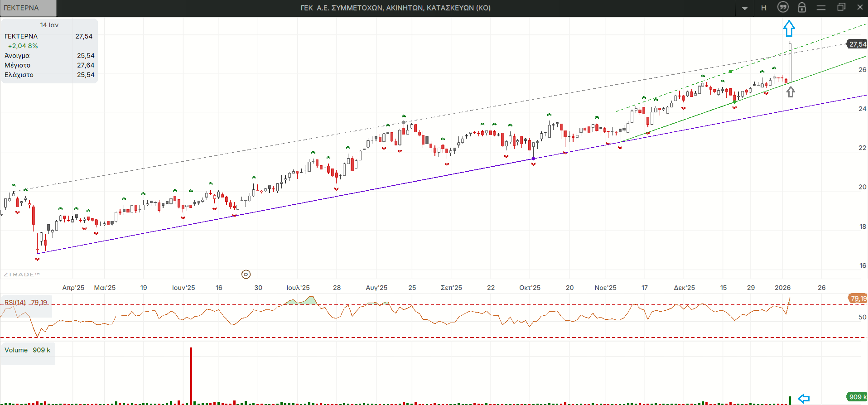
Task: Select the ΓΕΚΤΕΡΝΑ tab
Action: tap(27, 8)
